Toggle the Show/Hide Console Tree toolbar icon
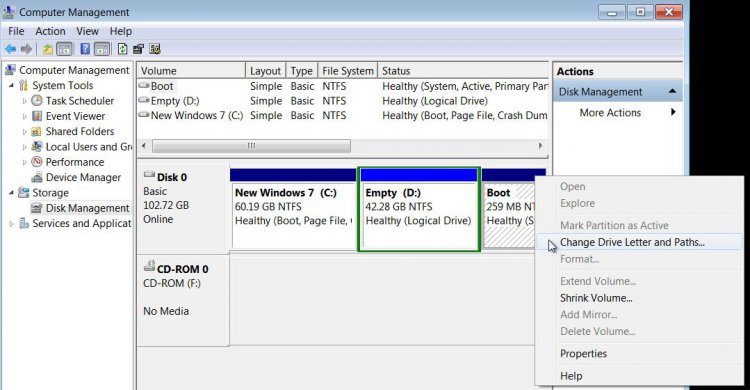The width and height of the screenshot is (750, 390). pos(64,49)
